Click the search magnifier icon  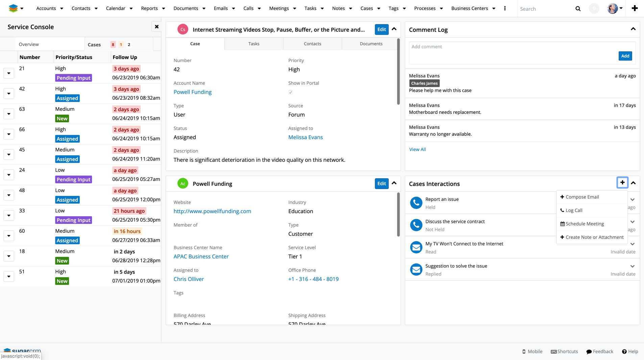(x=578, y=8)
